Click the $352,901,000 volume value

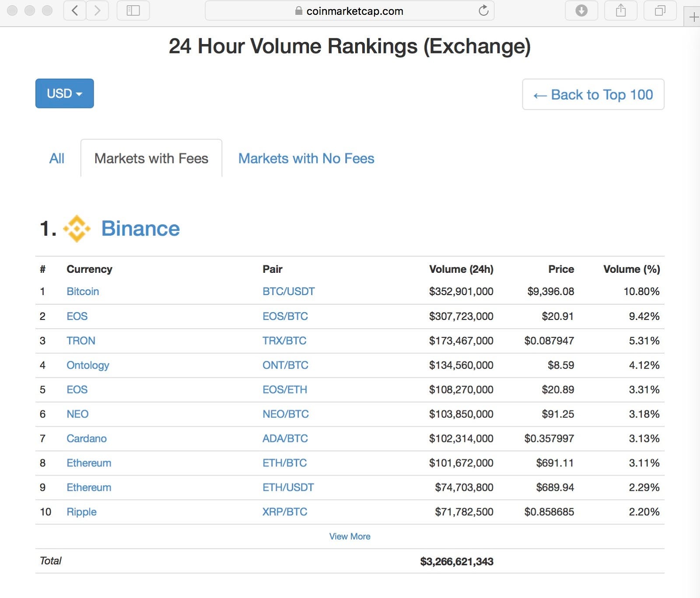461,292
